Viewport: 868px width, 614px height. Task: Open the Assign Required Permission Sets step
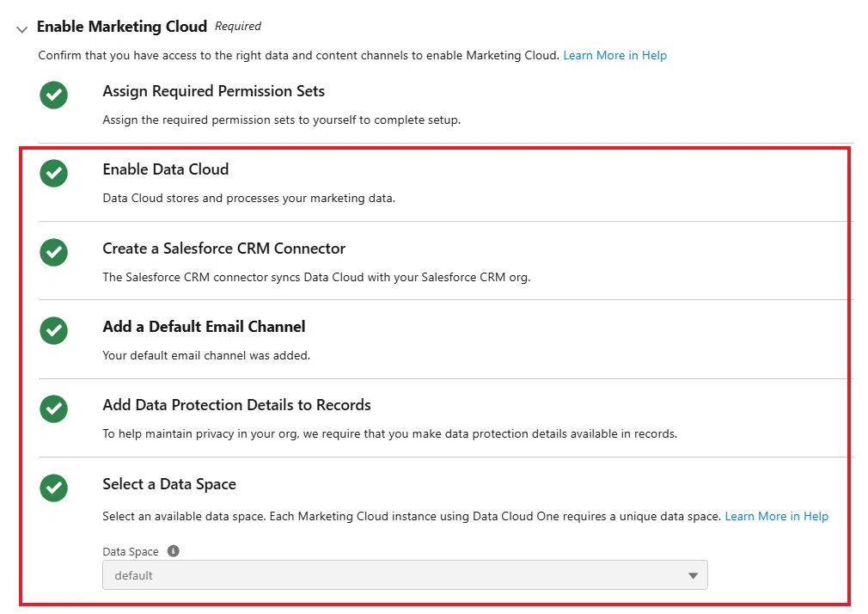[x=213, y=91]
